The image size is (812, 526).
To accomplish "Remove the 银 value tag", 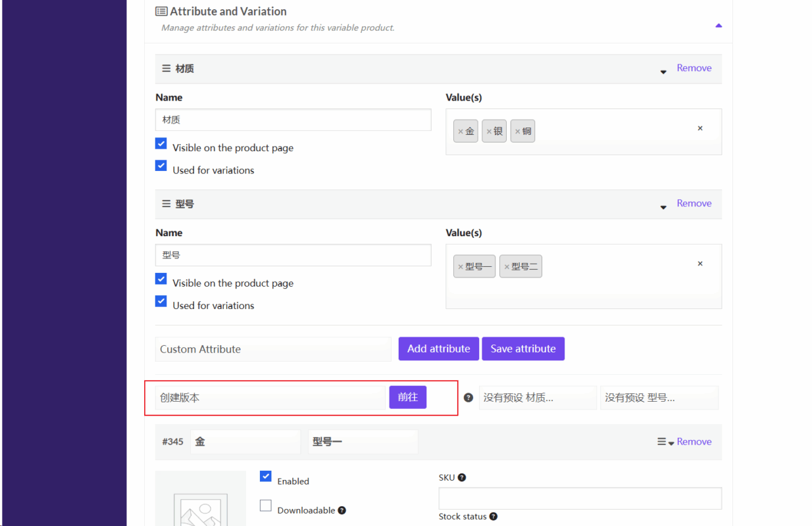I will [x=488, y=131].
